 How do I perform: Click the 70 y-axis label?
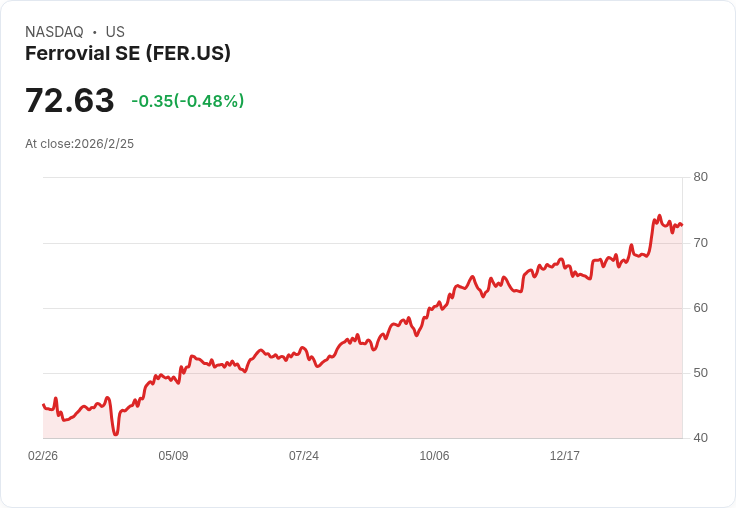tap(700, 243)
